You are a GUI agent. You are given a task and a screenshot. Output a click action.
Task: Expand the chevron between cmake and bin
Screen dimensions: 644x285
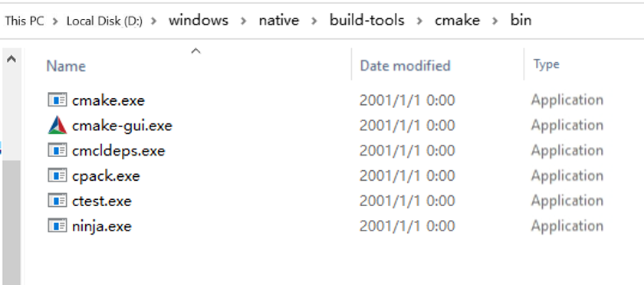pyautogui.click(x=495, y=21)
